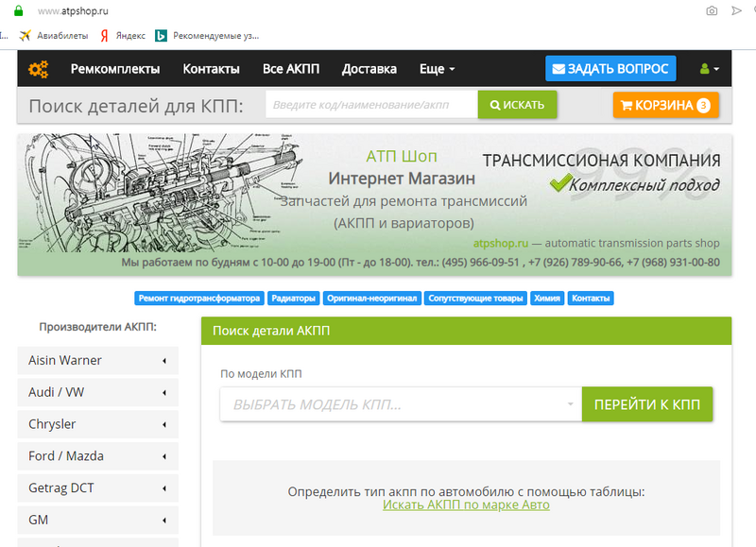This screenshot has width=756, height=547.
Task: Open Все АКПП page
Action: click(291, 69)
